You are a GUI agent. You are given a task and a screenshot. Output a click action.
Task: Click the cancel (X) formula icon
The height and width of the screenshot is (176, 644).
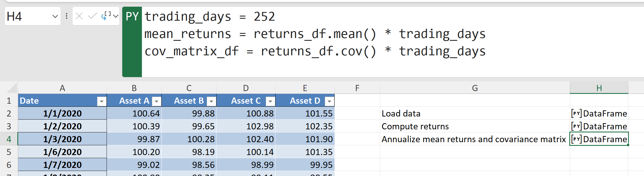[79, 16]
